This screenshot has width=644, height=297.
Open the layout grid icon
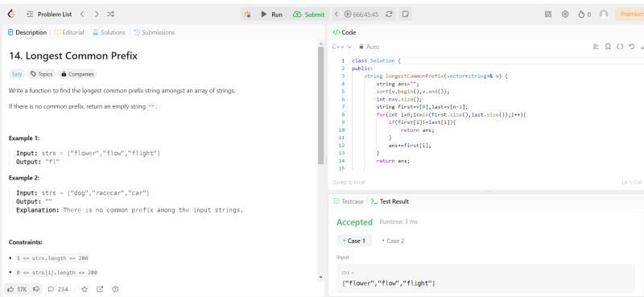point(548,14)
